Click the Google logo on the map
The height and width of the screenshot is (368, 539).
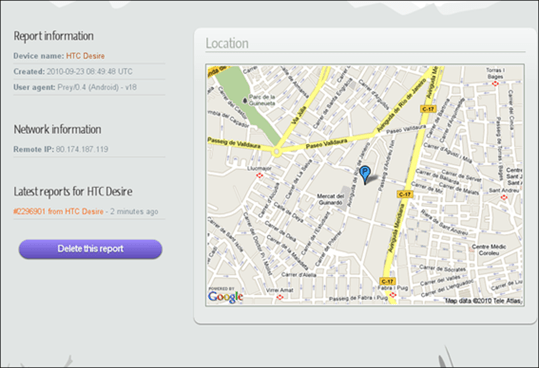coord(226,296)
